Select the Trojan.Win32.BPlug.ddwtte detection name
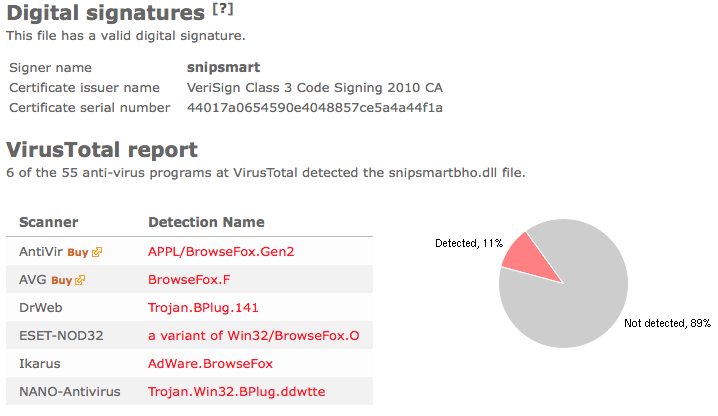Viewport: 718px width, 416px height. click(x=236, y=391)
